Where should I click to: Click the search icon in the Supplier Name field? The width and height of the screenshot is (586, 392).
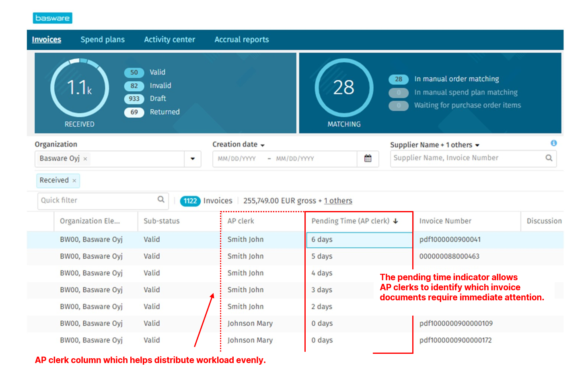[549, 158]
